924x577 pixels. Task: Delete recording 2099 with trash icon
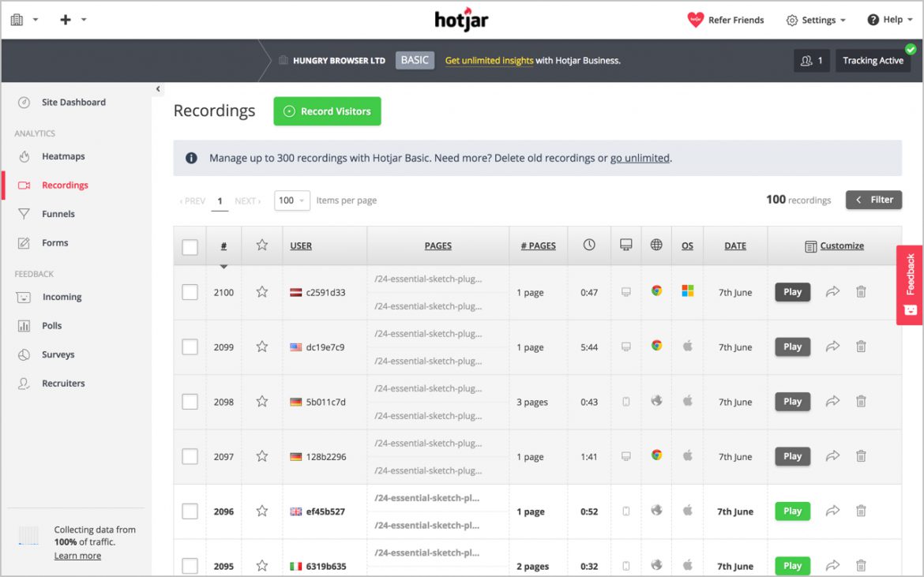click(861, 347)
